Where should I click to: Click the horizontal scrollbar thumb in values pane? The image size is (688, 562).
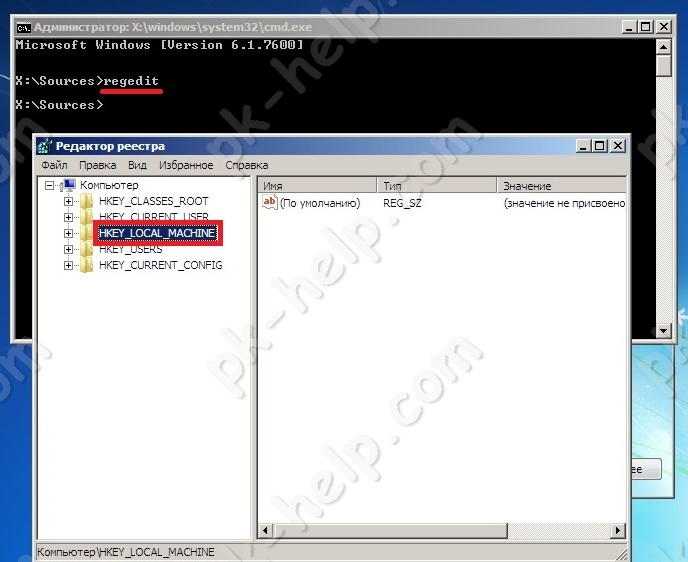[390, 530]
